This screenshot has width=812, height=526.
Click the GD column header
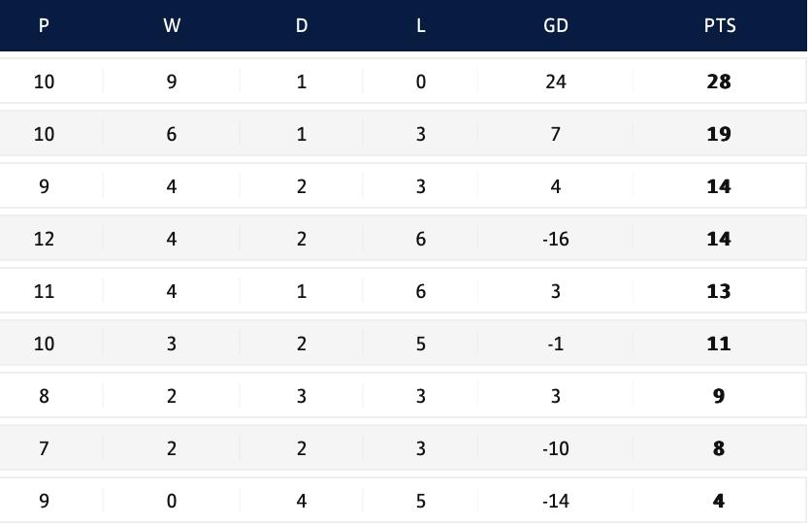pos(555,26)
